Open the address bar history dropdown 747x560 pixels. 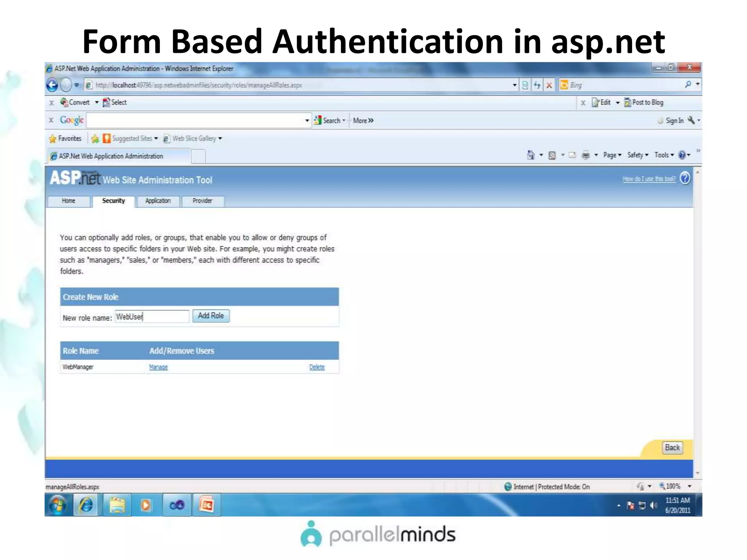click(x=514, y=85)
